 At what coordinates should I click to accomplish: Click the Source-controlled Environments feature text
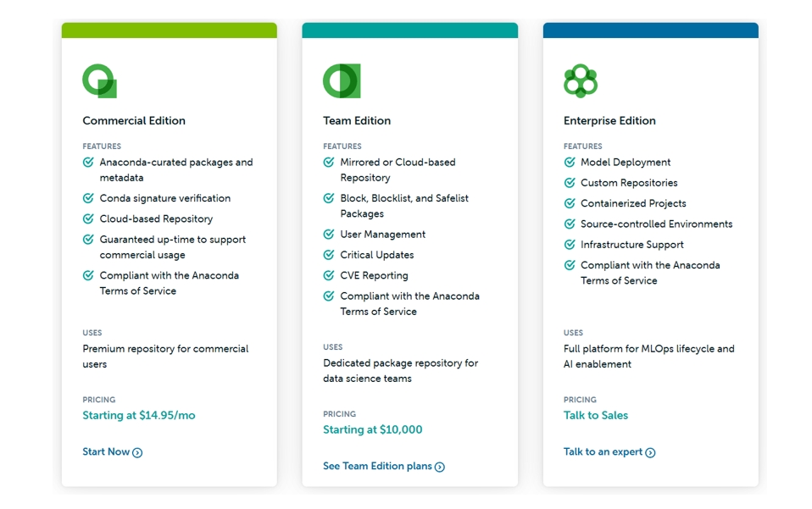tap(657, 224)
